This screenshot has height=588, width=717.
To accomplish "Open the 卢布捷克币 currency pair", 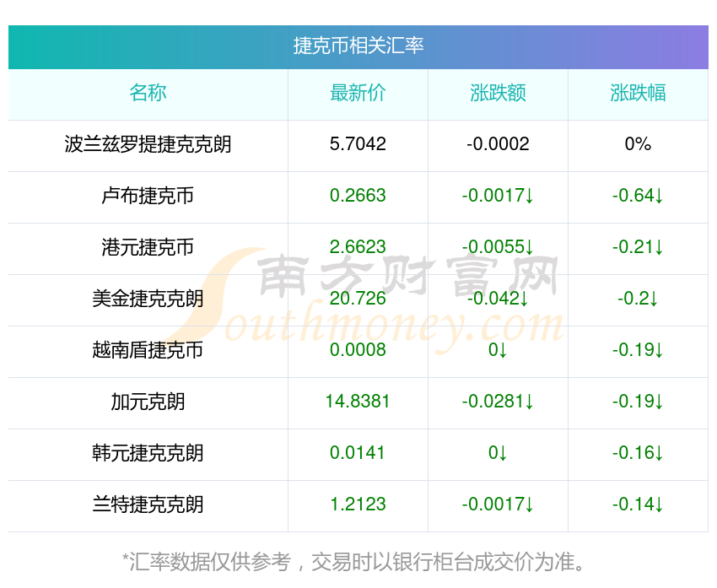I will pyautogui.click(x=148, y=196).
